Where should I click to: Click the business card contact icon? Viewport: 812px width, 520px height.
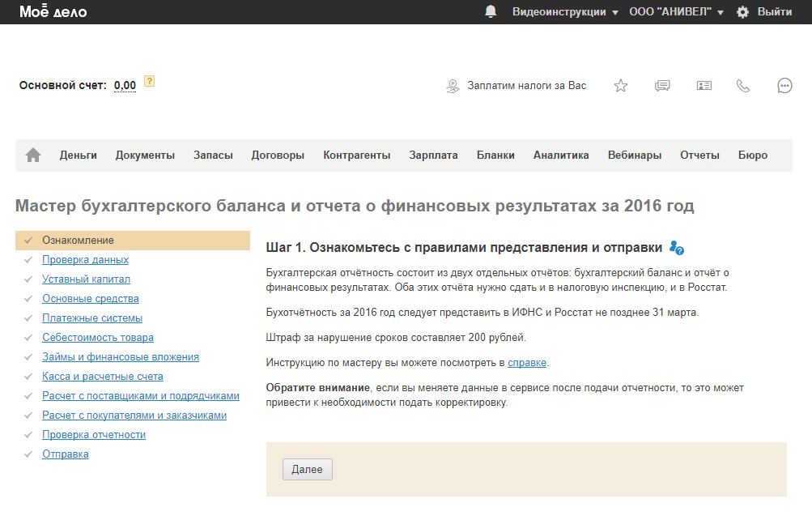[704, 86]
